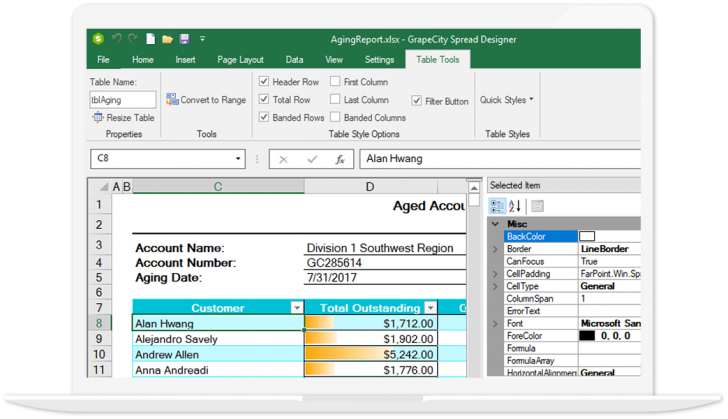This screenshot has width=728, height=419.
Task: Click Resize Table button text
Action: (130, 118)
